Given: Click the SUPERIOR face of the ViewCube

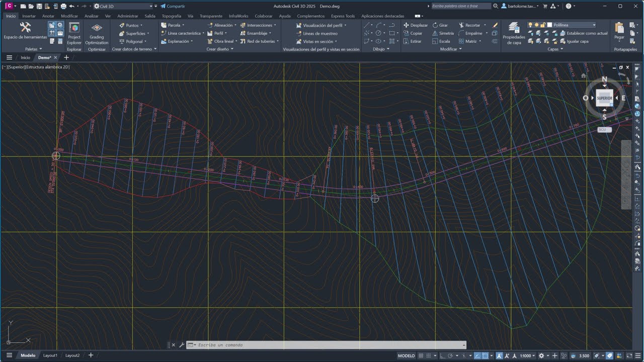Looking at the screenshot, I should [x=604, y=98].
